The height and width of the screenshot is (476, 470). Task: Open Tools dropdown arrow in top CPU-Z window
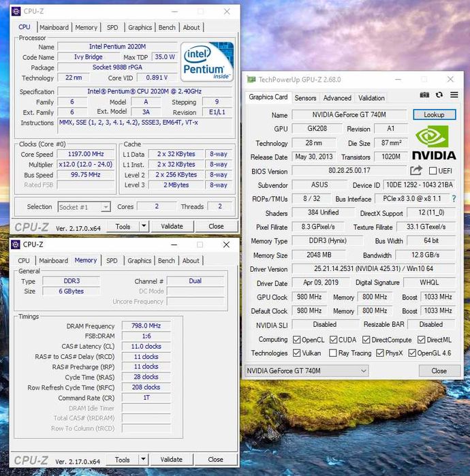coord(144,226)
